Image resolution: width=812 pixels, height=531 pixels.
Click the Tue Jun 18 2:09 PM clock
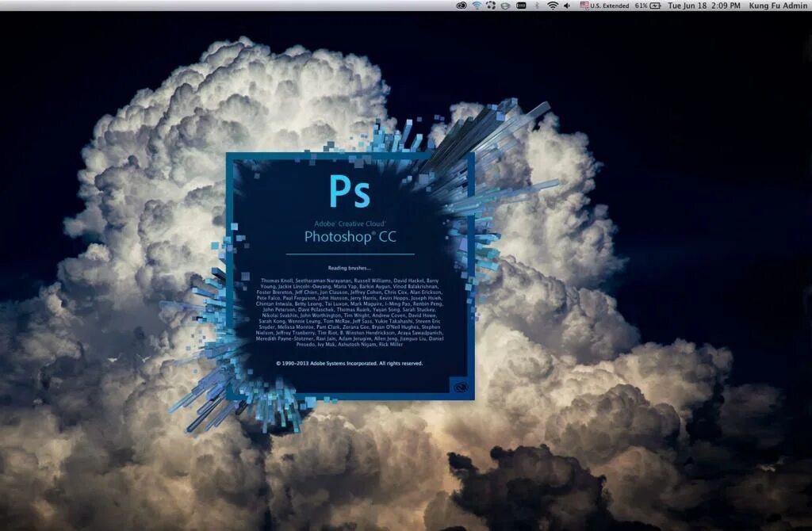pyautogui.click(x=704, y=6)
